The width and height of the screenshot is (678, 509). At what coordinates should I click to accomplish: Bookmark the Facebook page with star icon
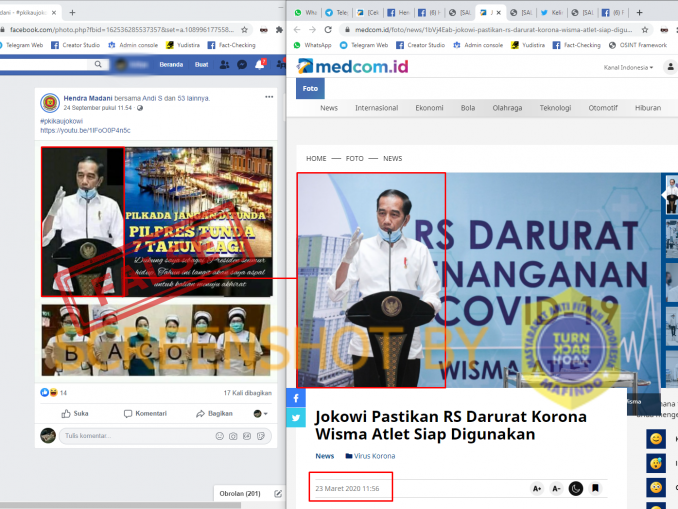(x=244, y=30)
